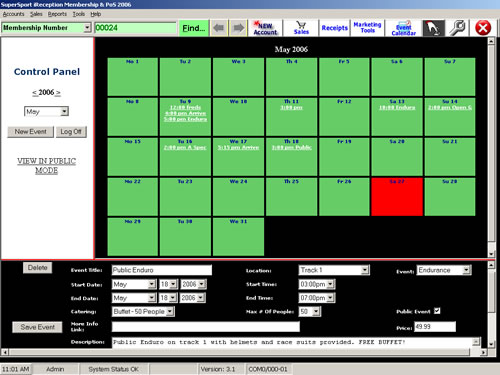Expand the Location Track 1 dropdown
This screenshot has height=375, width=500.
click(x=365, y=270)
